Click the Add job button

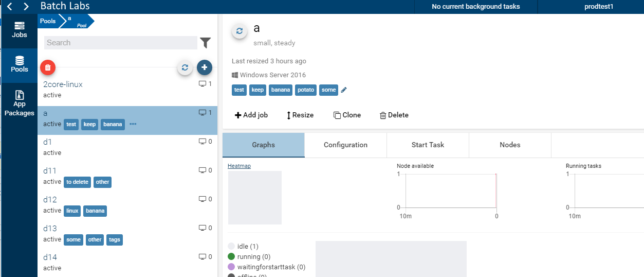click(x=251, y=115)
